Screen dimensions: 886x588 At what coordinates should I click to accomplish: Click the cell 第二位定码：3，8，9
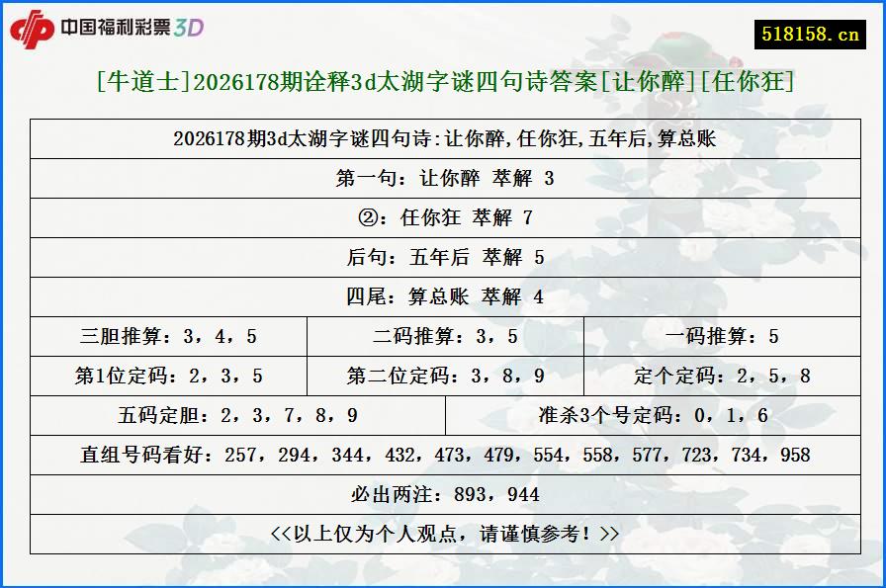pos(445,377)
